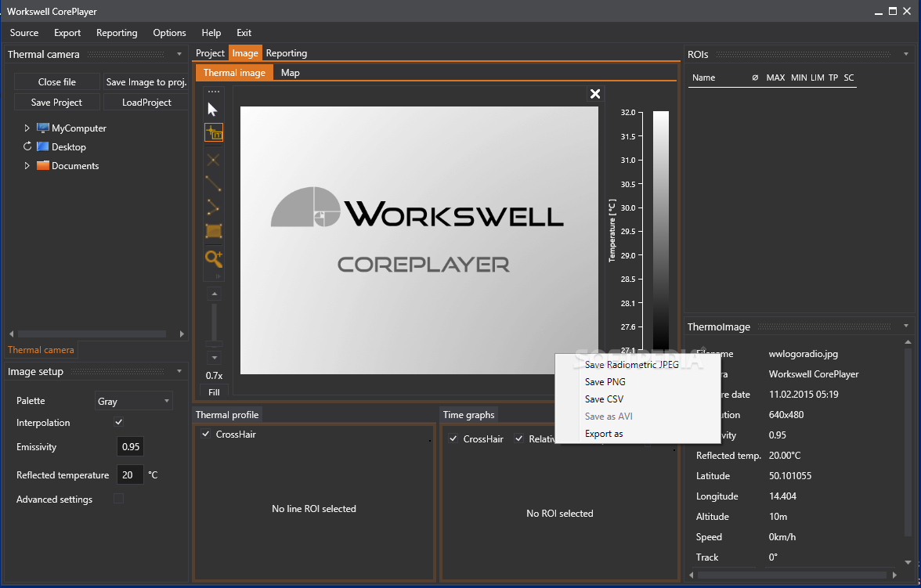Choose the point ROI cross tool
The height and width of the screenshot is (588, 921).
click(213, 160)
